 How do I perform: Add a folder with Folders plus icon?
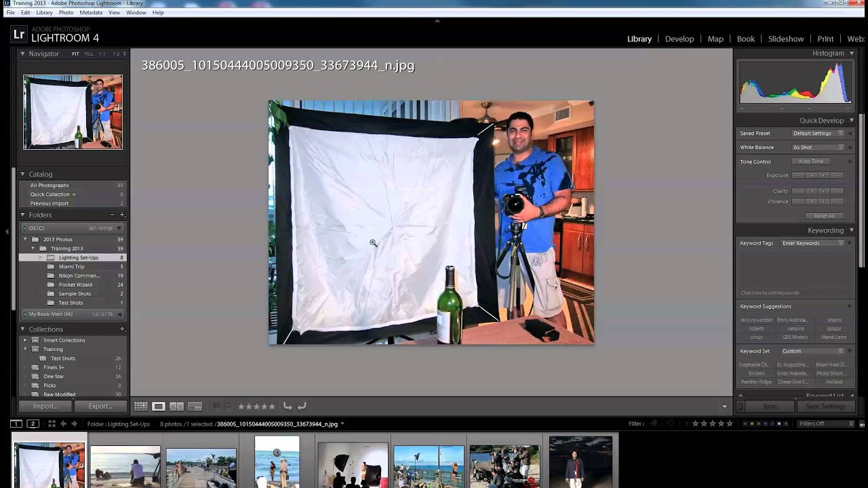pos(123,215)
